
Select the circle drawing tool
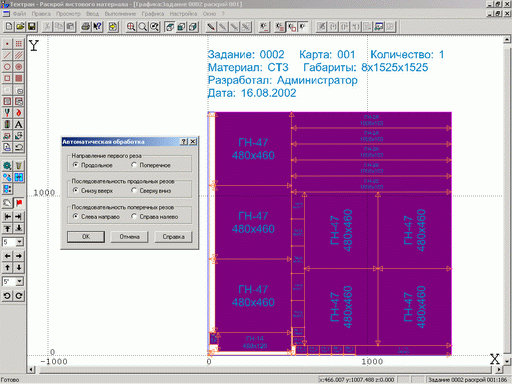click(7, 67)
